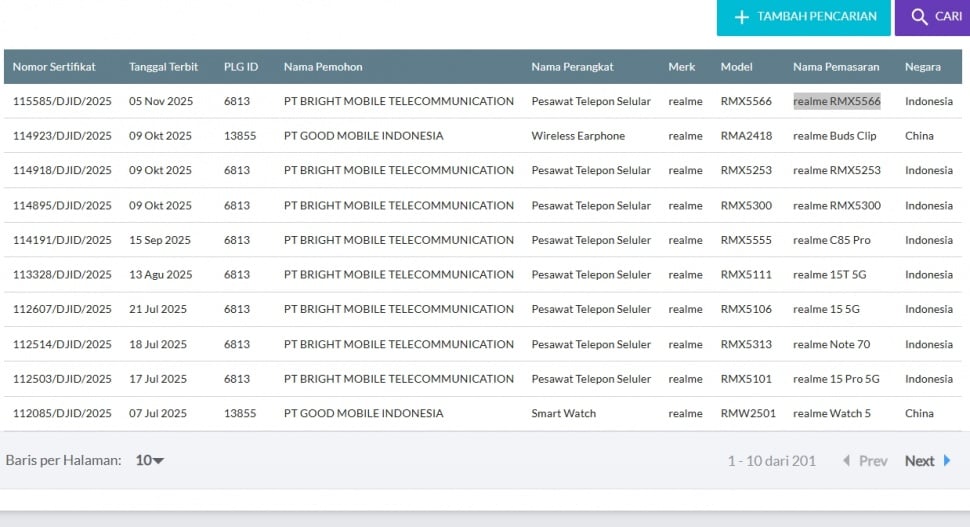Screen dimensions: 970x527
Task: Click the realme 15 Pro 5G cell
Action: click(836, 379)
